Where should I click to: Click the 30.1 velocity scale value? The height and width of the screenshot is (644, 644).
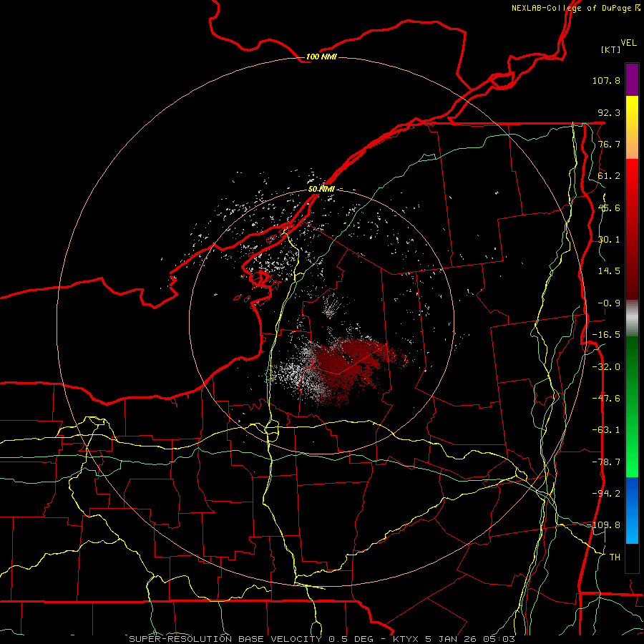point(609,240)
